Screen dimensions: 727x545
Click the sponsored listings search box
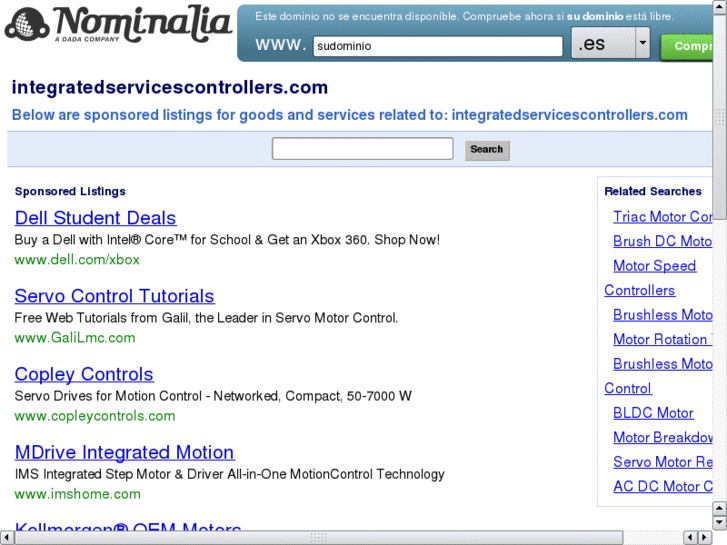pyautogui.click(x=363, y=149)
